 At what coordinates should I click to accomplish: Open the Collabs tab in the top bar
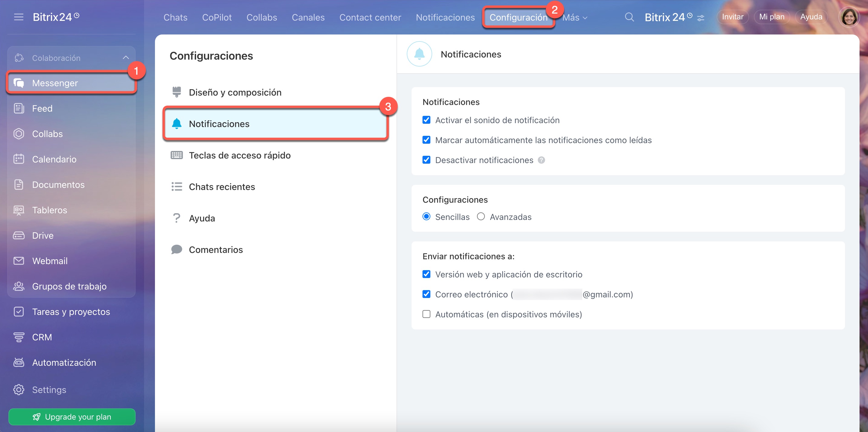(x=262, y=18)
